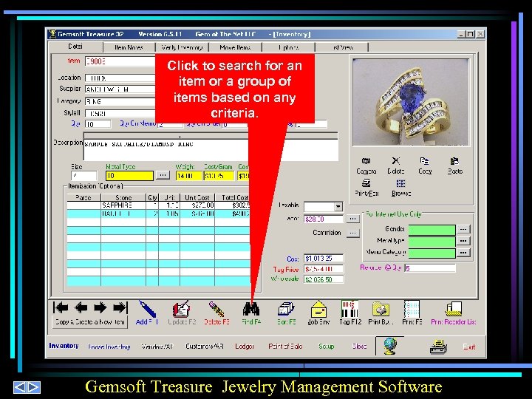Click the green Menu Category field
This screenshot has height=399, width=532.
pyautogui.click(x=432, y=253)
